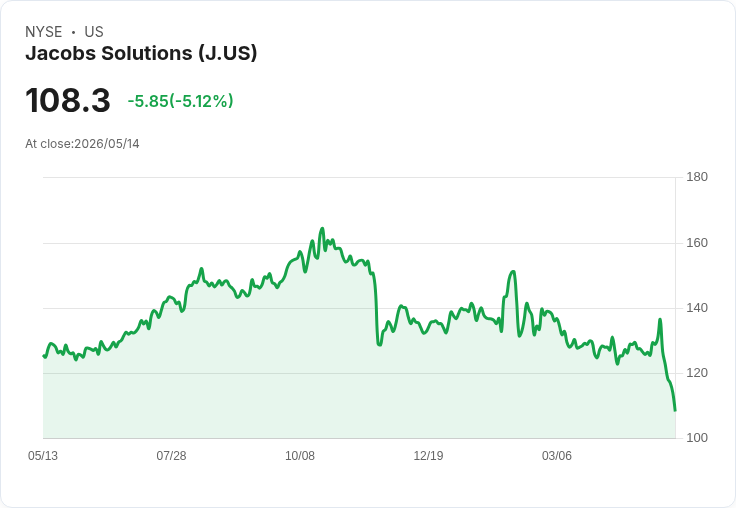Click the 10/08 date axis label

[x=300, y=455]
